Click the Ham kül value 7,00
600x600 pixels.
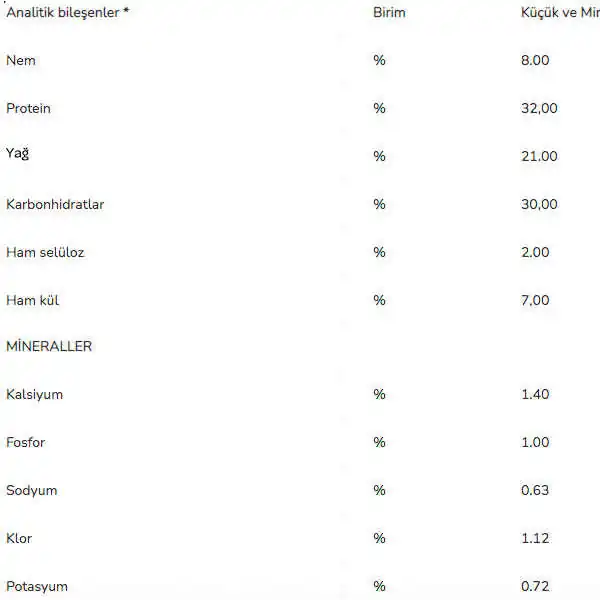(535, 300)
